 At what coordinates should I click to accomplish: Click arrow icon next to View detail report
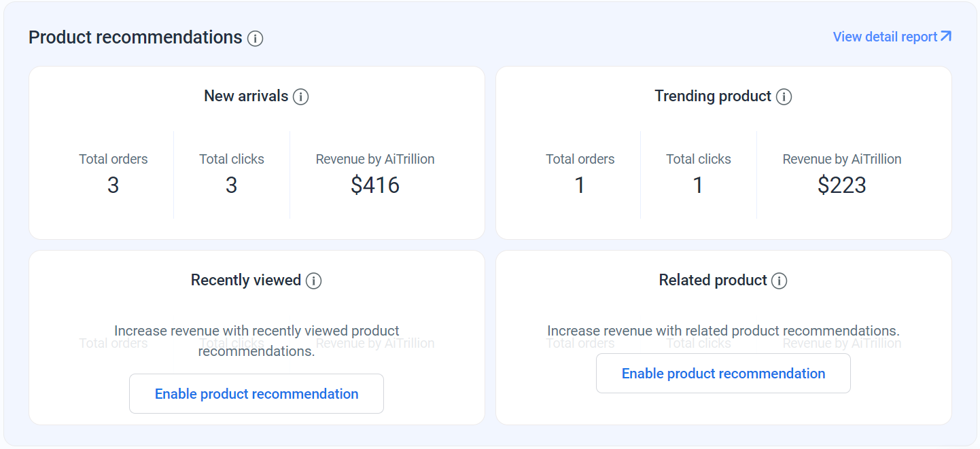point(946,37)
